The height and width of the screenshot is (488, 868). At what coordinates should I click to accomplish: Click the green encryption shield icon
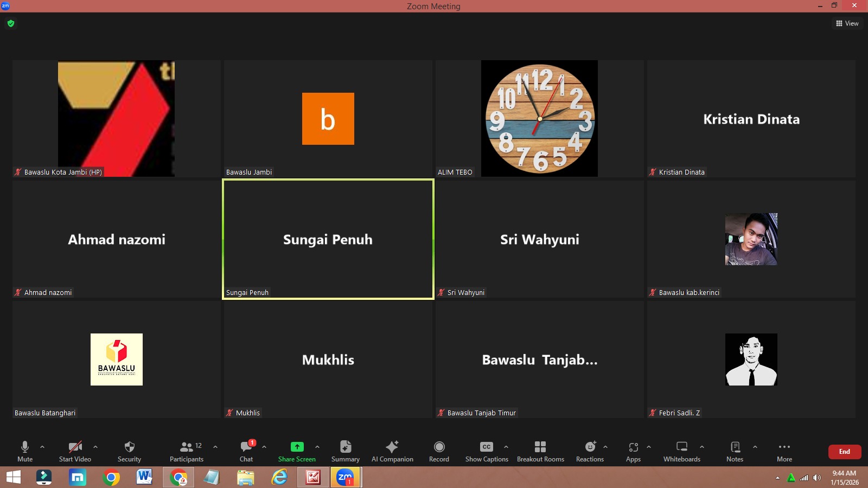coord(11,23)
